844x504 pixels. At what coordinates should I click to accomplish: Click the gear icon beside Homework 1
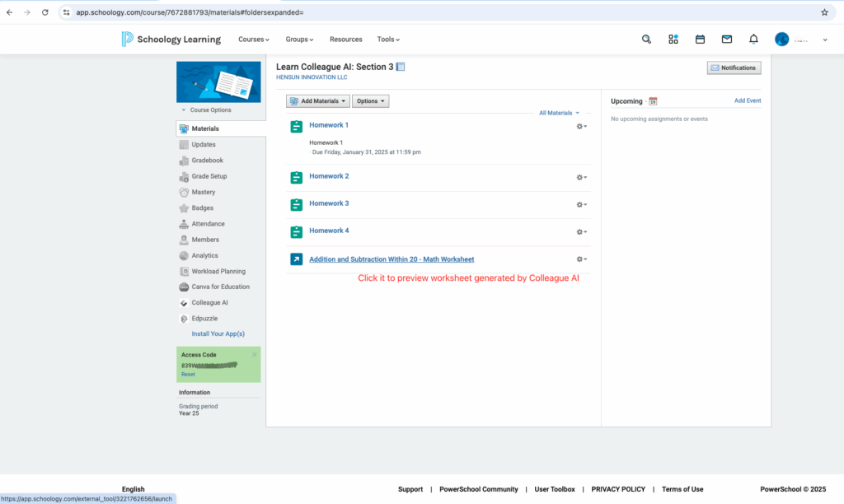point(581,126)
